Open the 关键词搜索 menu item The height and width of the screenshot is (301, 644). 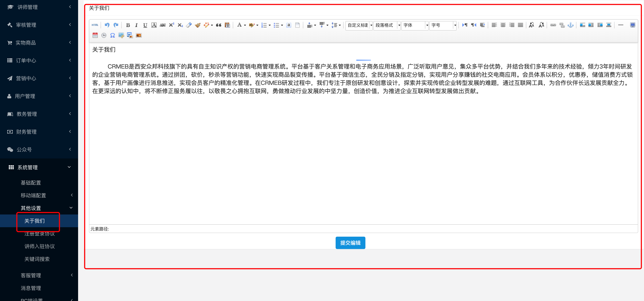tap(37, 259)
